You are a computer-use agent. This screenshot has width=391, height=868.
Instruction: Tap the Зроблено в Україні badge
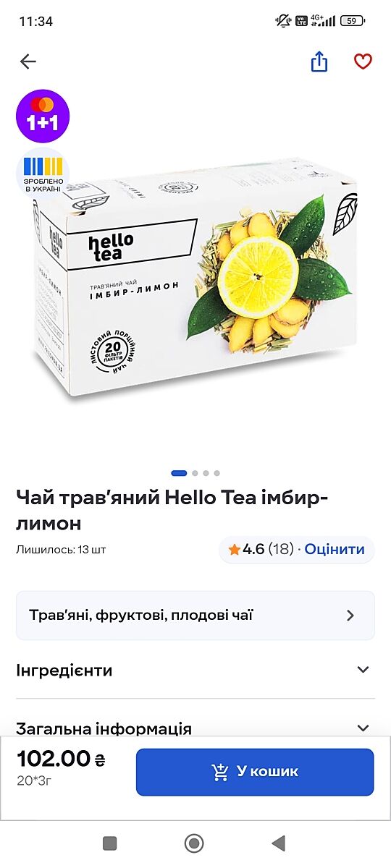(43, 174)
